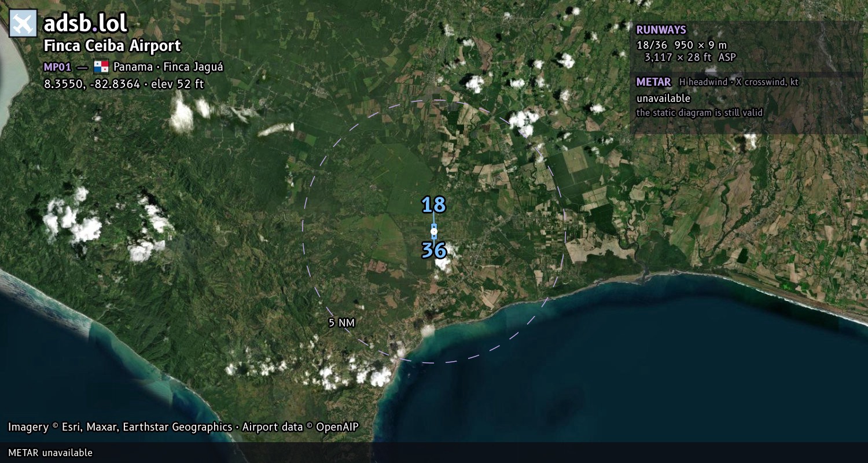
Task: Select the coordinates and 'elev 52 ft' text
Action: (x=124, y=84)
